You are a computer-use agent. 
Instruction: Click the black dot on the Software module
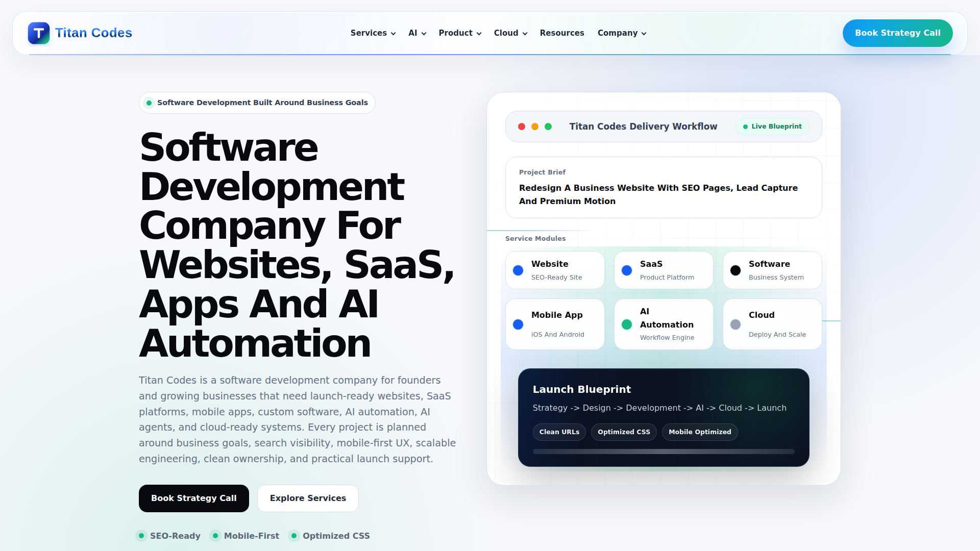736,270
